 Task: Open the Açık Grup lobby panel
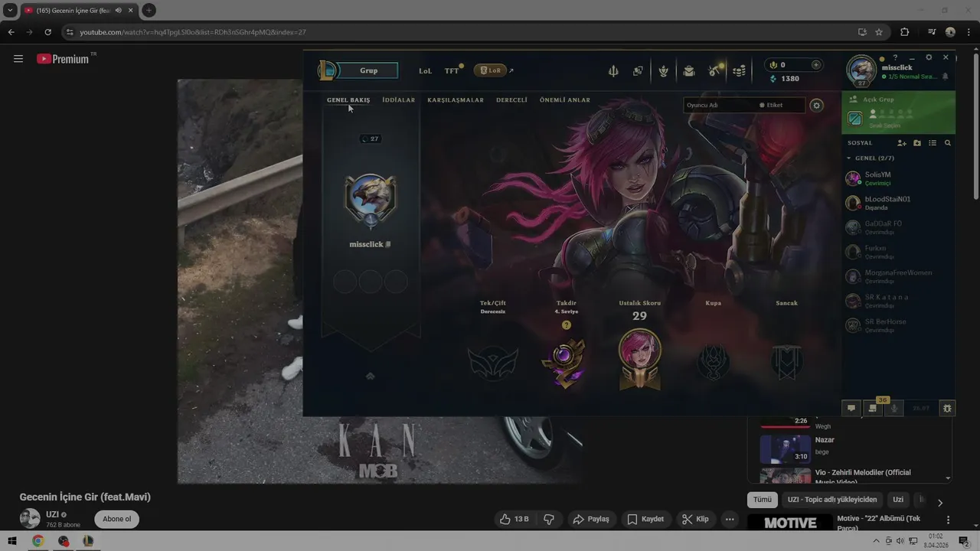[898, 112]
